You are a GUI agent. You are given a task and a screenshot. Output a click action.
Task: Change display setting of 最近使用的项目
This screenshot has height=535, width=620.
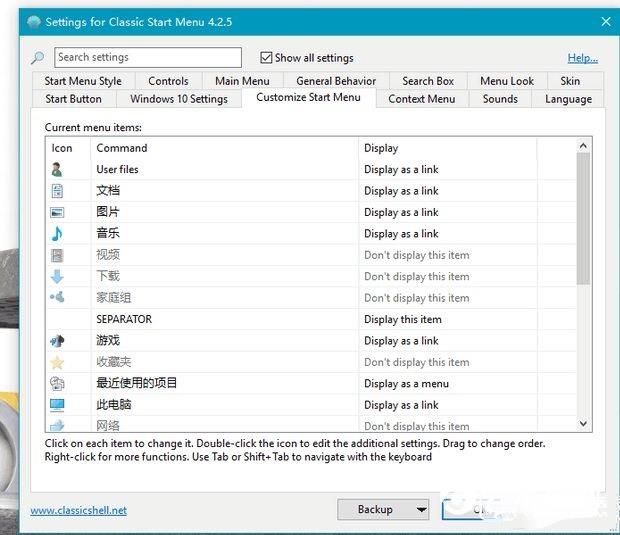point(406,384)
